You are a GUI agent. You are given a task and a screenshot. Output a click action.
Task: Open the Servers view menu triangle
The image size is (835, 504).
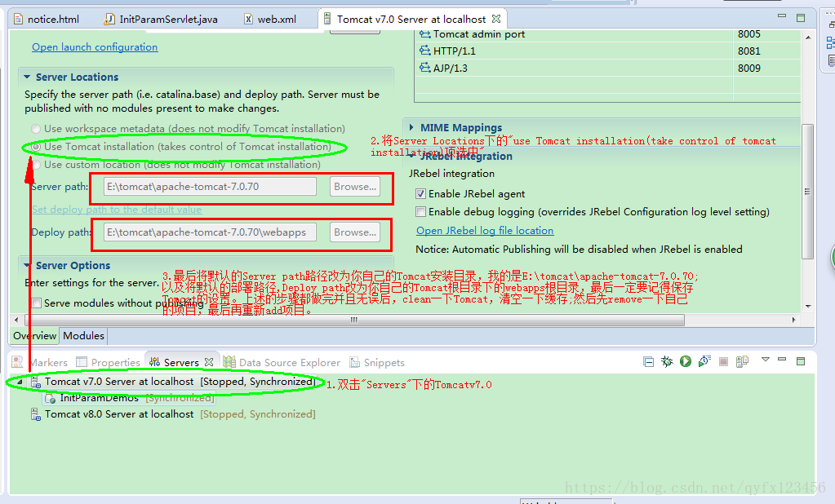(x=766, y=360)
